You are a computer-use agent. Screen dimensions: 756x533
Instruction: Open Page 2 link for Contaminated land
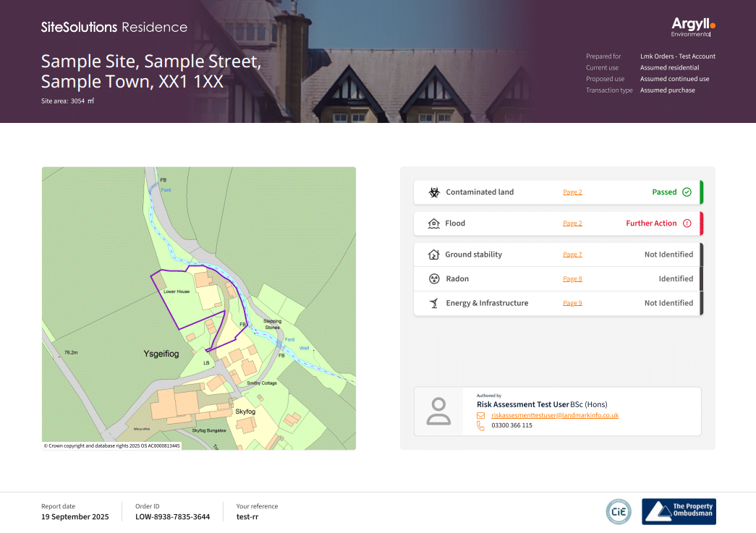tap(572, 192)
